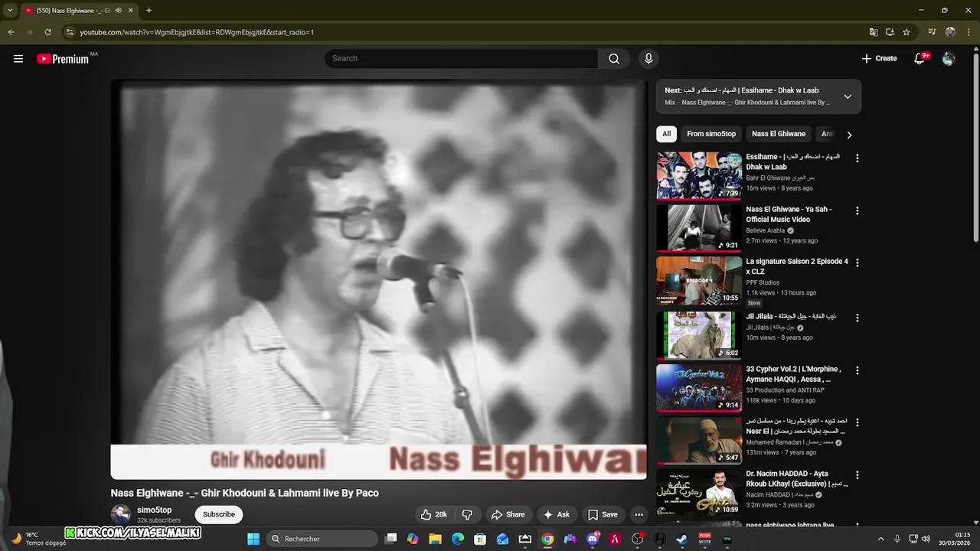
Task: Share the video
Action: 508,514
